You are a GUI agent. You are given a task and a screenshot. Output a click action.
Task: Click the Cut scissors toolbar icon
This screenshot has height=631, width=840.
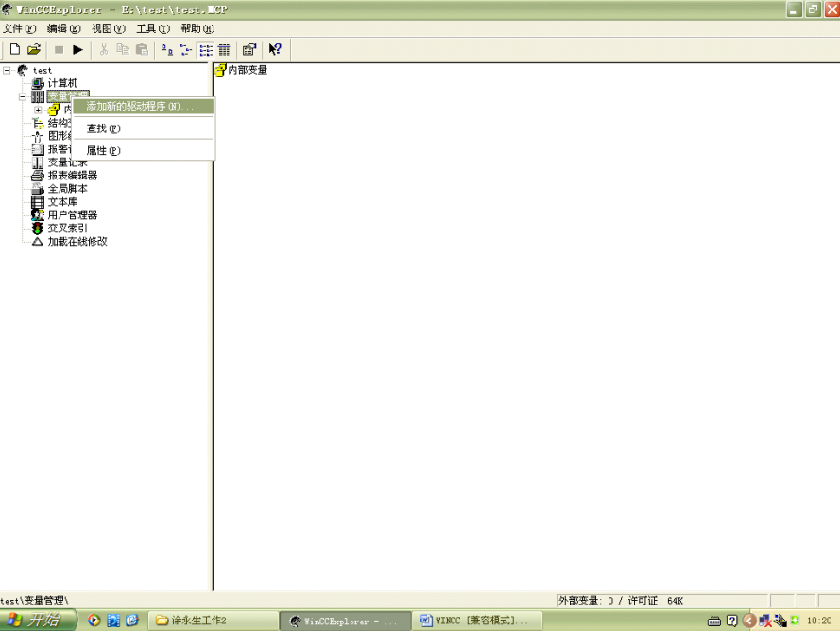tap(103, 50)
